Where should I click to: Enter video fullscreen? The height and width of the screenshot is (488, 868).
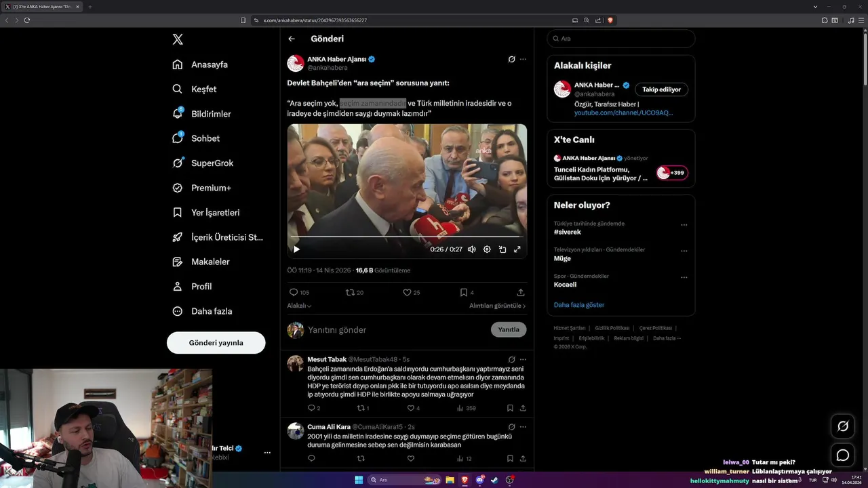[x=517, y=249]
